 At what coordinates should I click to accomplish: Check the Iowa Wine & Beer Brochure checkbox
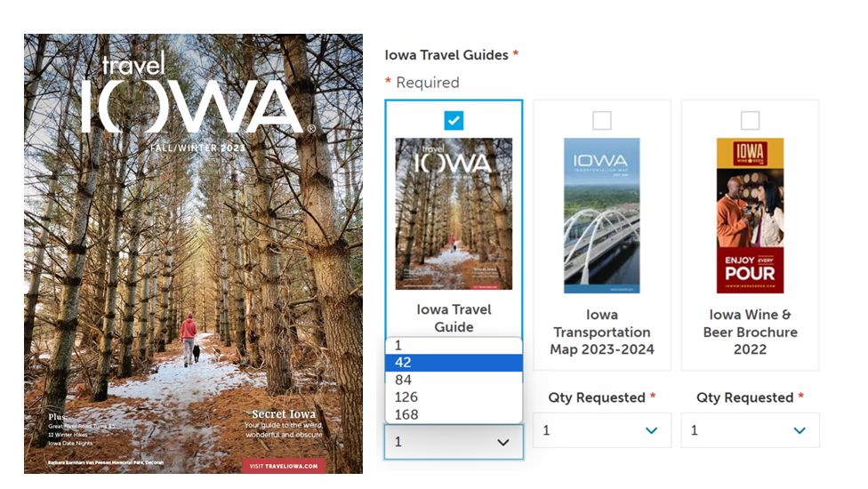(750, 121)
